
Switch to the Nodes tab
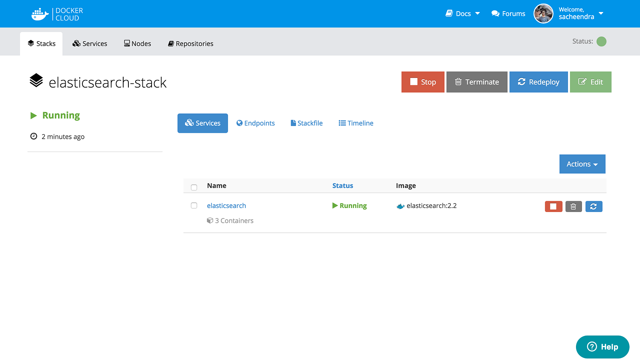point(138,44)
